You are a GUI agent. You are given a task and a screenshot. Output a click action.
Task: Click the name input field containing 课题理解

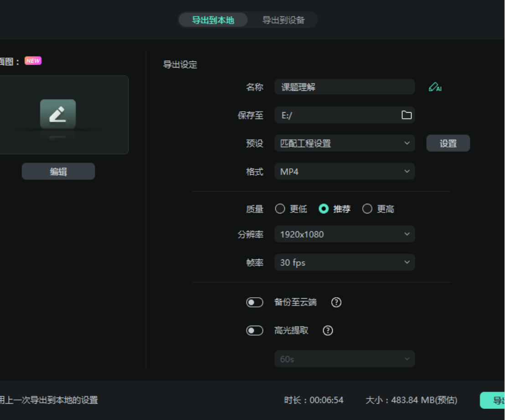[345, 87]
